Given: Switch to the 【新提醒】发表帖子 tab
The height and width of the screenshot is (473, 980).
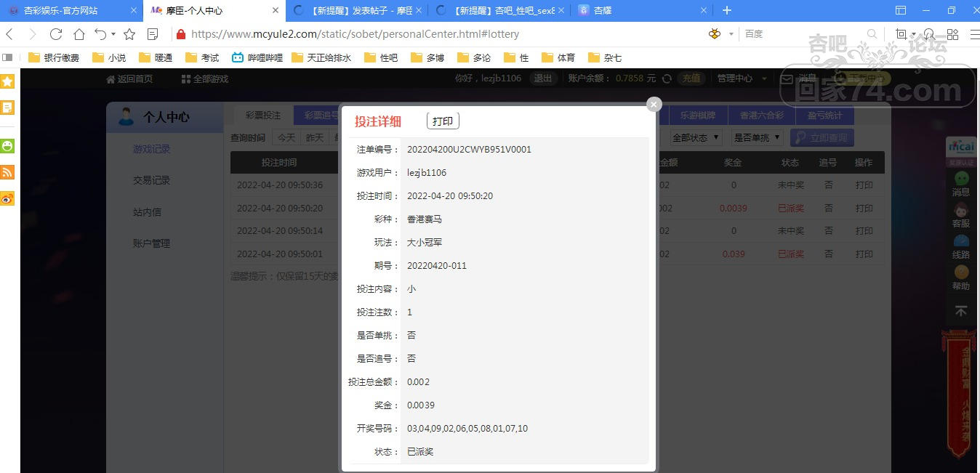Looking at the screenshot, I should coord(356,11).
